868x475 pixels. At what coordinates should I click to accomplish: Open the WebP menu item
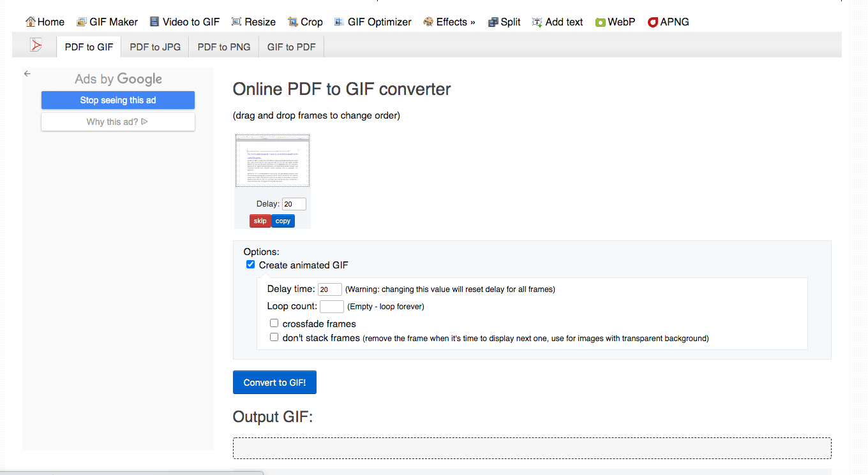(x=622, y=22)
